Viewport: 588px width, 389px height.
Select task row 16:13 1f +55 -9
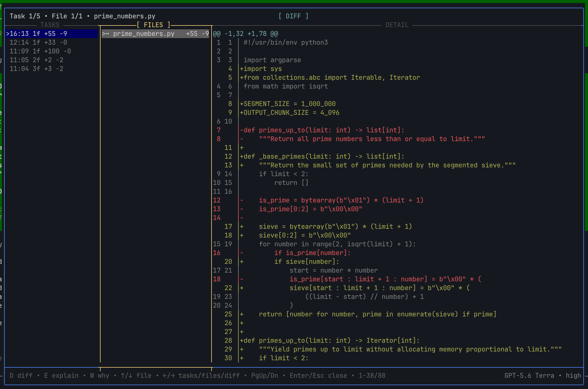click(x=52, y=34)
